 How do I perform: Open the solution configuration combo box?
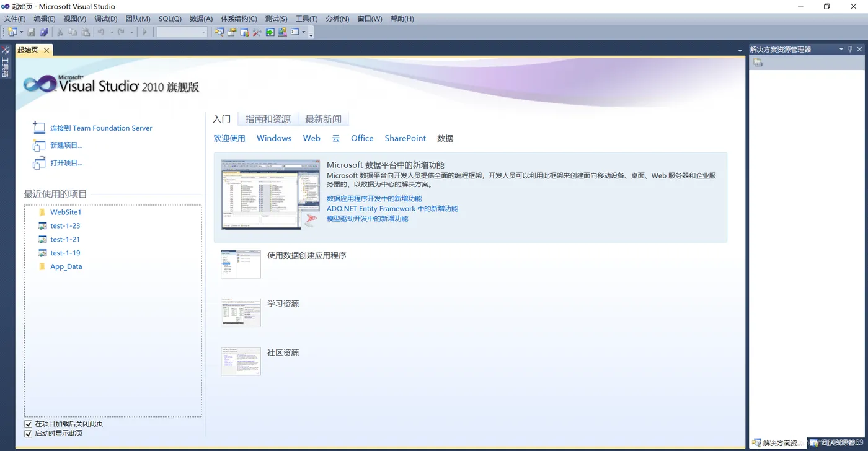point(182,32)
